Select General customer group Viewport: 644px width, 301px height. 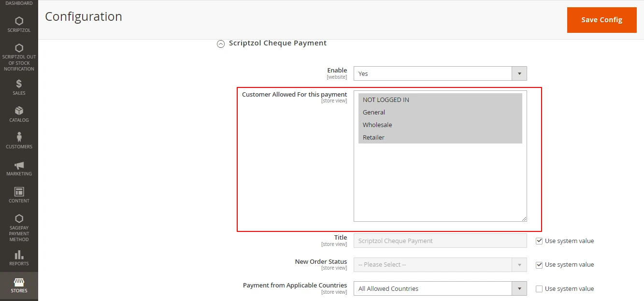pos(440,112)
